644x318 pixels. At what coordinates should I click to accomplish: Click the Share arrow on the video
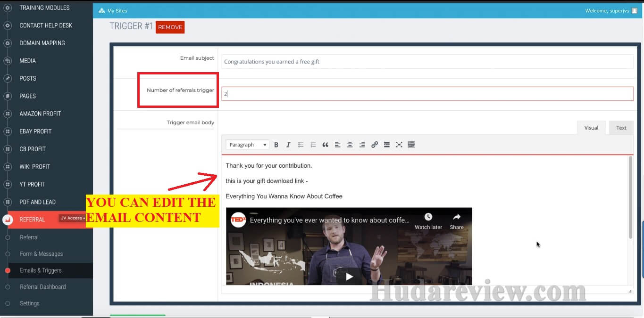(x=457, y=217)
